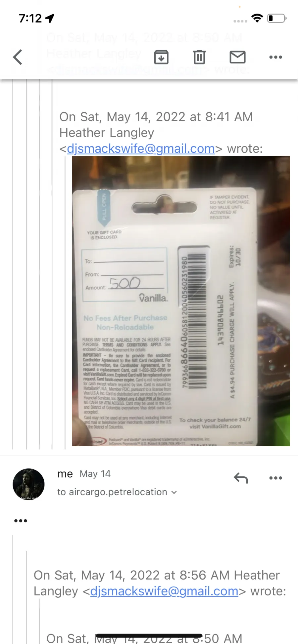Image resolution: width=298 pixels, height=644 pixels.
Task: Open the top toolbar more options menu
Action: pos(275,57)
